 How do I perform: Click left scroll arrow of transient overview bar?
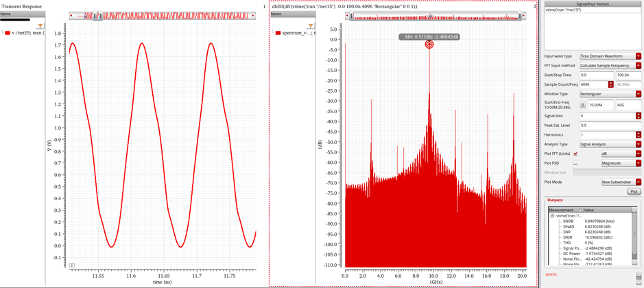(x=72, y=15)
